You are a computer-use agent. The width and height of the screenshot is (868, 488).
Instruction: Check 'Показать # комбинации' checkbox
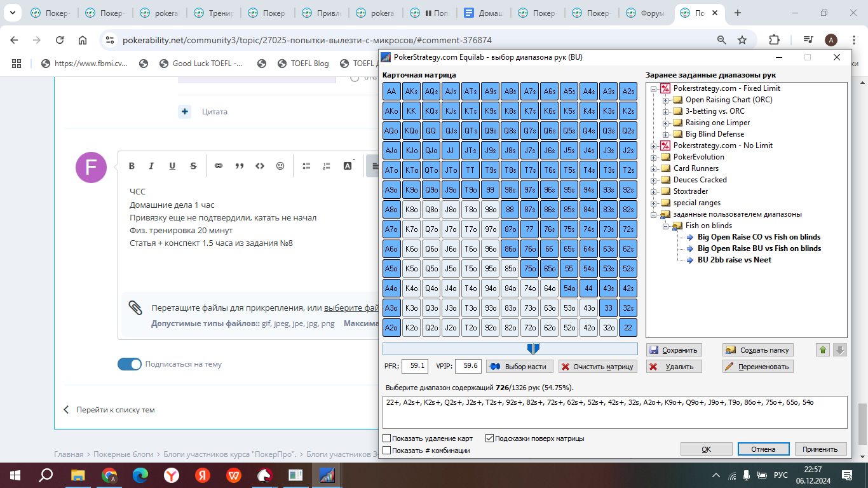[387, 451]
